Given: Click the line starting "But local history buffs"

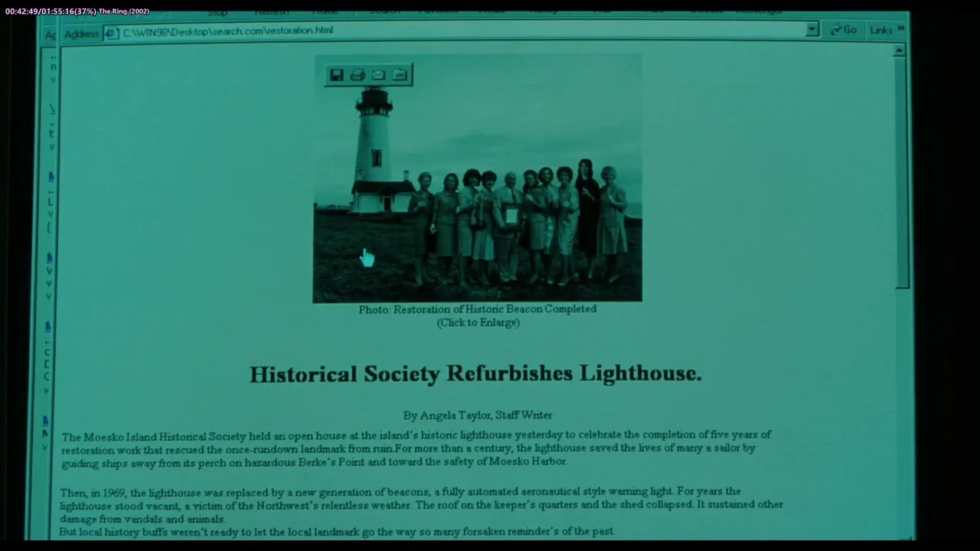Looking at the screenshot, I should (337, 531).
